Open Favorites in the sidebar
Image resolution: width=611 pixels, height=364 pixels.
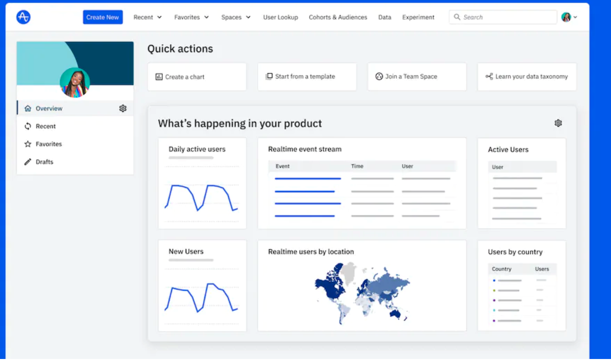[x=75, y=144]
